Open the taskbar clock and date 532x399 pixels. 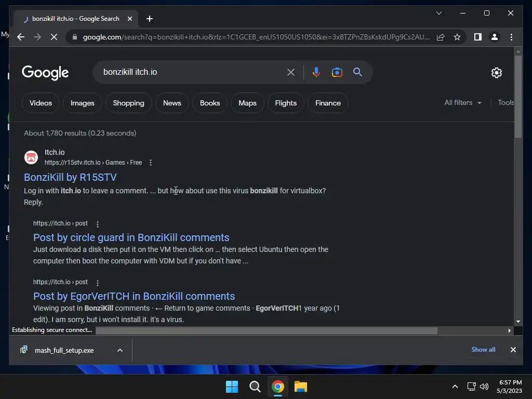tap(510, 387)
